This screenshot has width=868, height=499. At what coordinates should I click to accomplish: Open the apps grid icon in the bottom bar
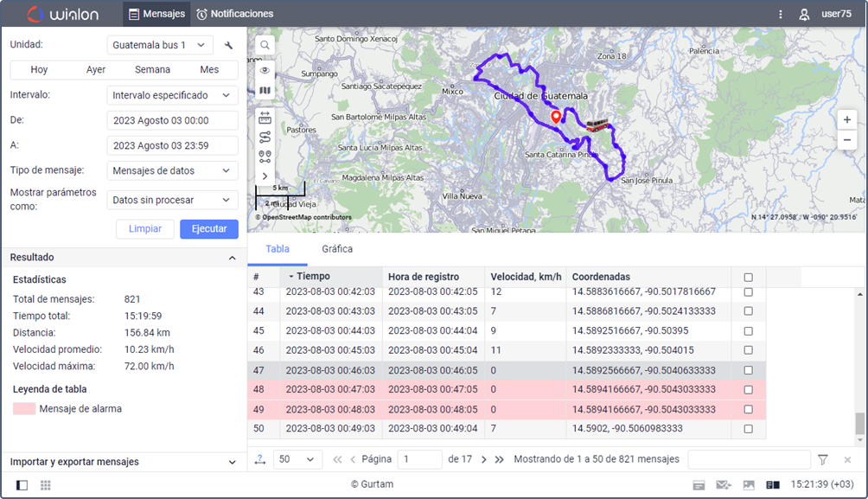pos(45,485)
